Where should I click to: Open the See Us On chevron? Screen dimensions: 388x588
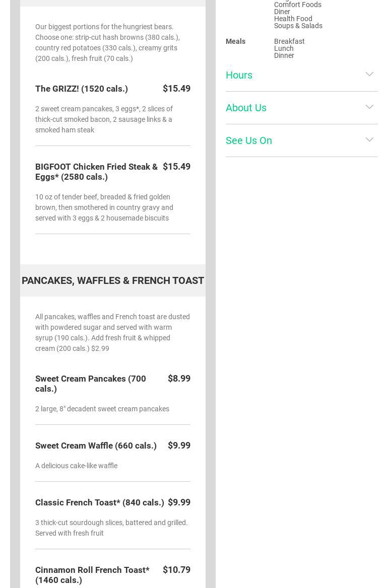(369, 140)
